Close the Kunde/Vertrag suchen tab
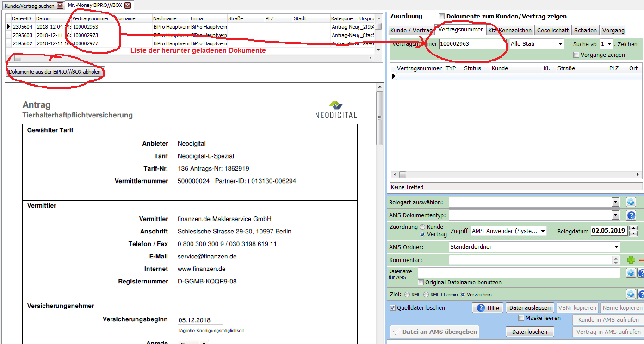This screenshot has height=344, width=644. tap(60, 6)
